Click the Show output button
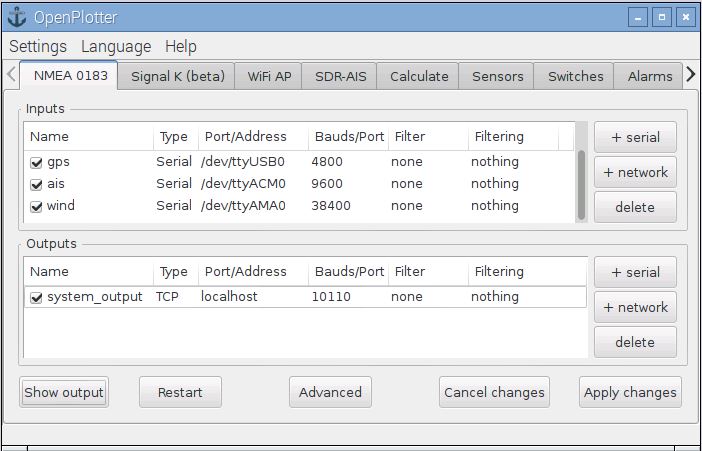This screenshot has width=702, height=451. pyautogui.click(x=64, y=392)
